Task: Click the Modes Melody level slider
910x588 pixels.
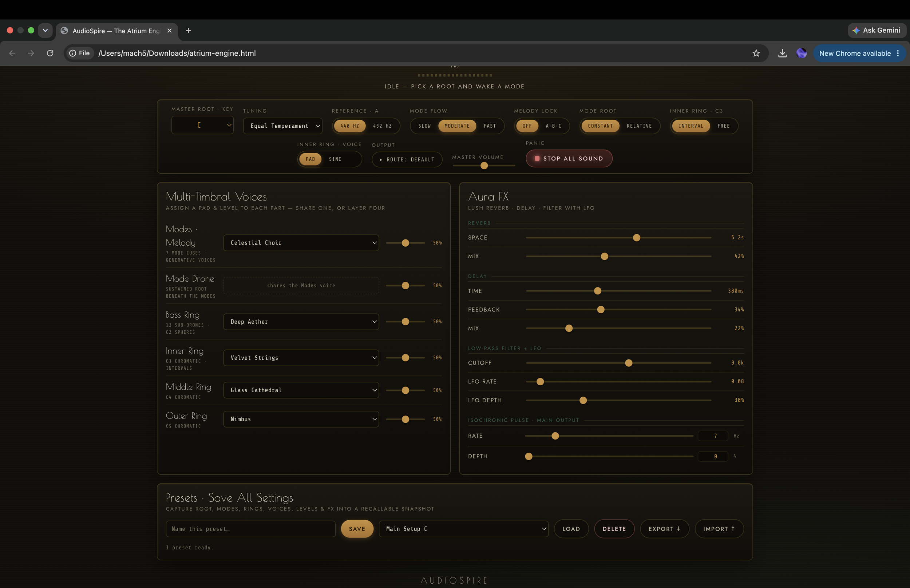Action: [x=405, y=243]
